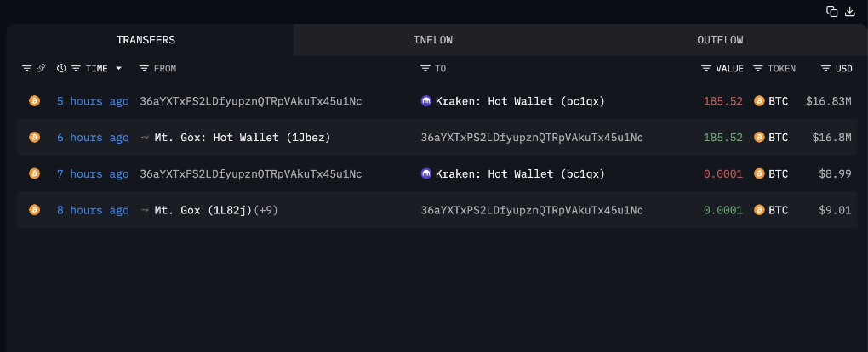Click Kraken logo in the first row
Viewport: 868px width, 352px height.
[x=426, y=101]
